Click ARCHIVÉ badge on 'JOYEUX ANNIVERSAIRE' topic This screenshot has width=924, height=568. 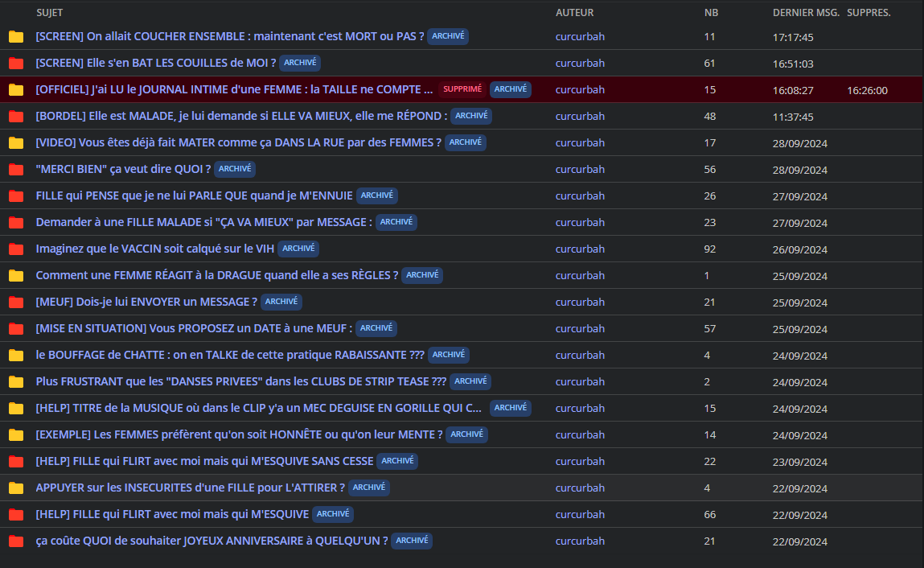pyautogui.click(x=412, y=541)
